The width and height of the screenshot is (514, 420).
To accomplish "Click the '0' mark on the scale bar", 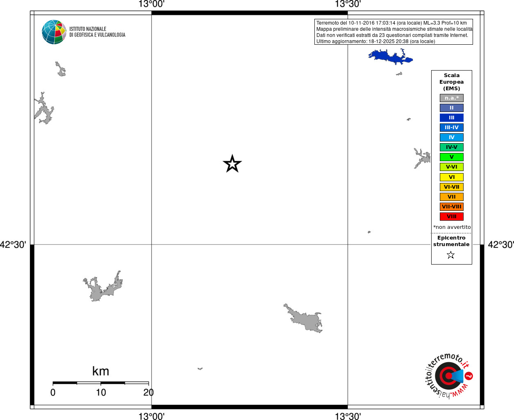I will (x=53, y=393).
